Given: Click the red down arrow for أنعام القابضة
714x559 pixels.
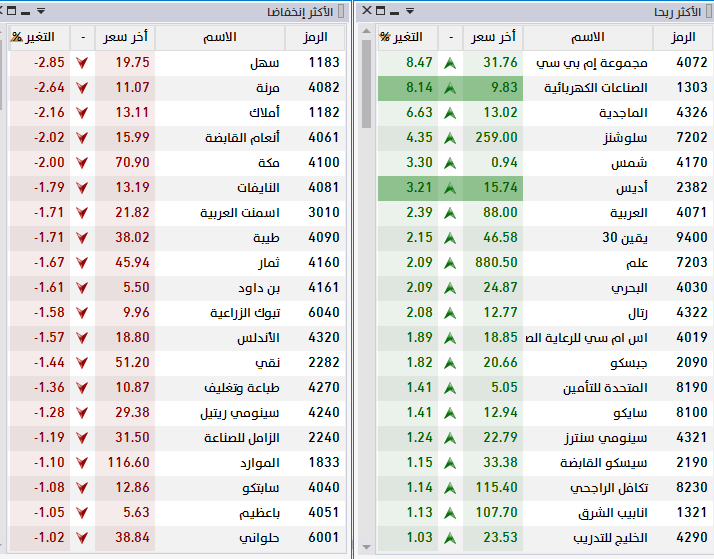Looking at the screenshot, I should (82, 138).
